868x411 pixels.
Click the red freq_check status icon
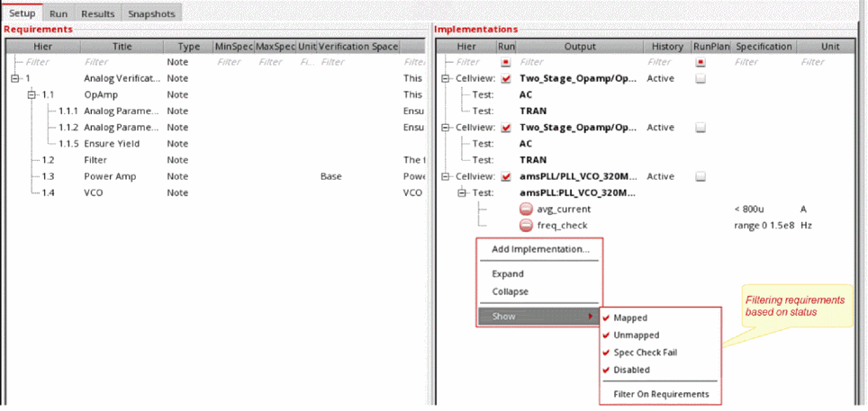click(526, 226)
